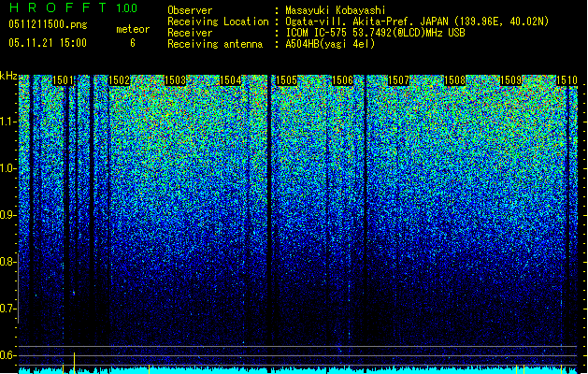
Task: Click the cyan signal level strip
Action: [298, 370]
